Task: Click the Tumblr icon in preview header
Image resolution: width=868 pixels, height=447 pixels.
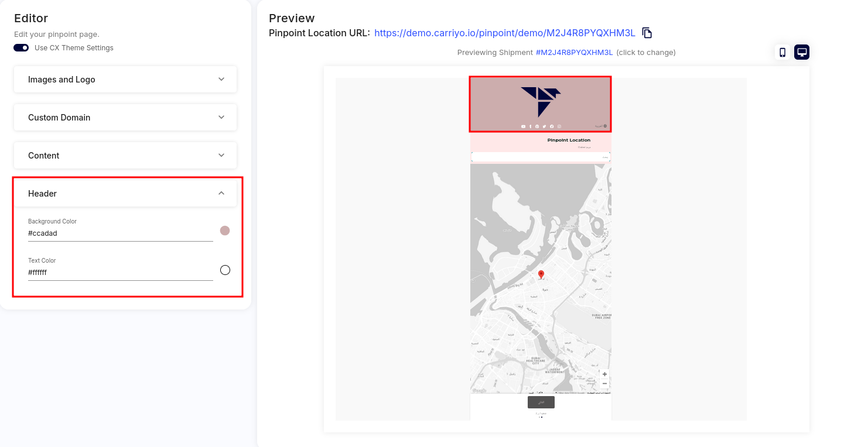Action: click(531, 126)
